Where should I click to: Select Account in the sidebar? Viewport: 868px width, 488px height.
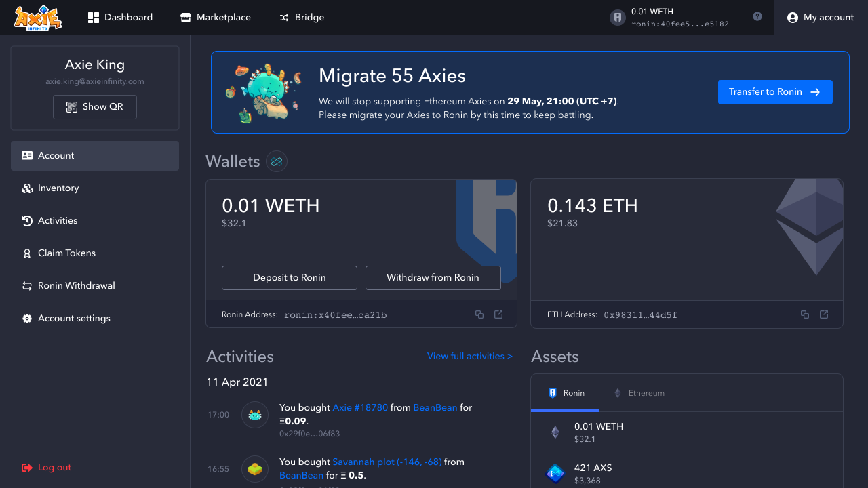pos(95,156)
